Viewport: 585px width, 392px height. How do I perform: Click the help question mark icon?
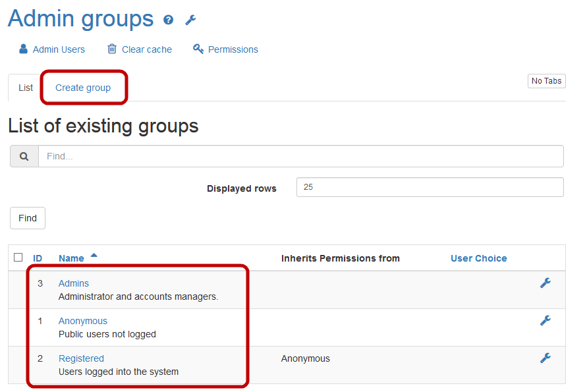click(x=169, y=20)
